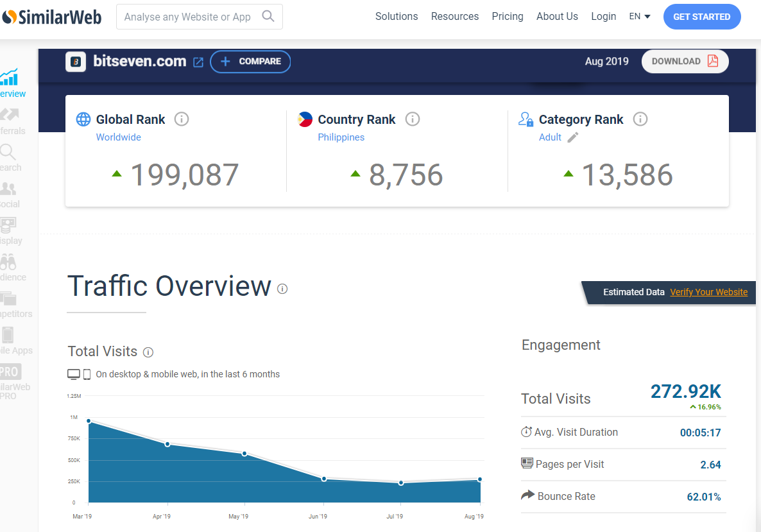Click the 00:05:17 visit duration value
This screenshot has height=532, width=761.
click(700, 433)
